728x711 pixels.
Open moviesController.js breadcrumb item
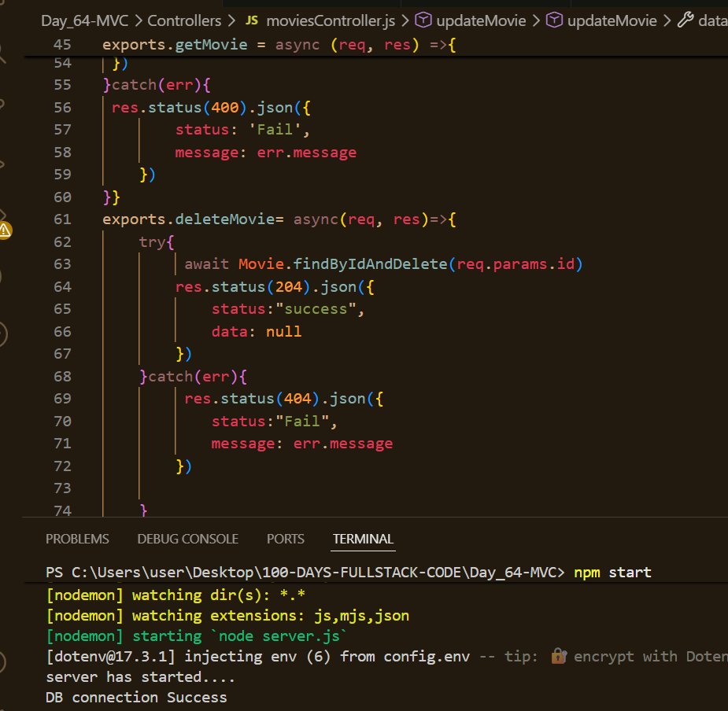(x=331, y=21)
